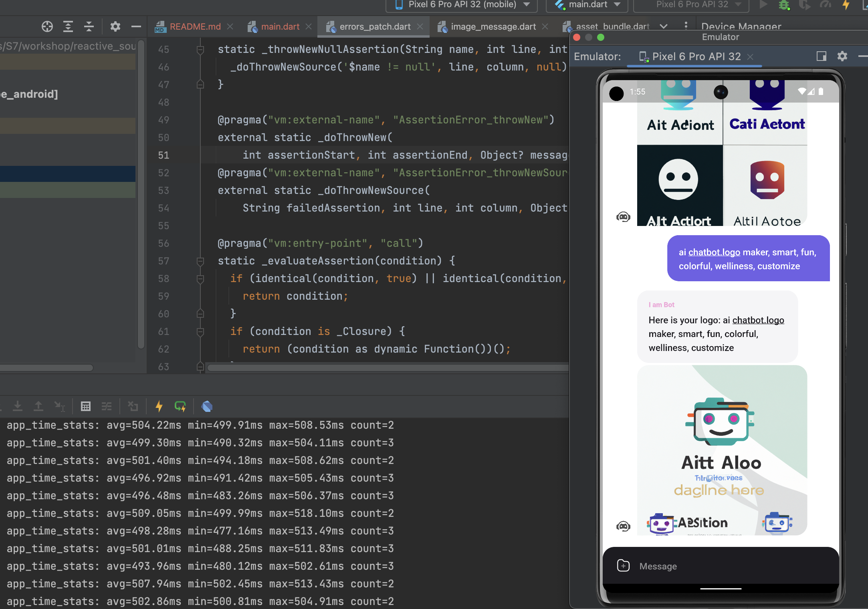The height and width of the screenshot is (609, 868).
Task: Show the hidden editor tabs chevron
Action: pyautogui.click(x=664, y=26)
